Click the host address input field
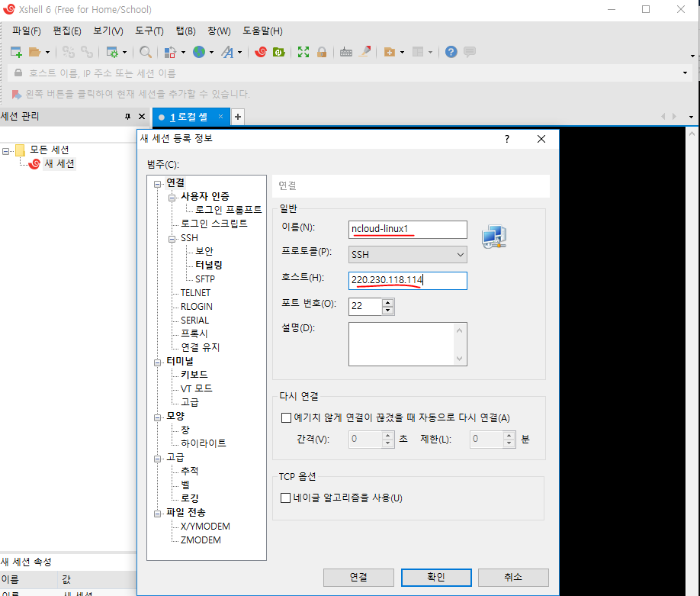This screenshot has height=596, width=700. [x=408, y=281]
